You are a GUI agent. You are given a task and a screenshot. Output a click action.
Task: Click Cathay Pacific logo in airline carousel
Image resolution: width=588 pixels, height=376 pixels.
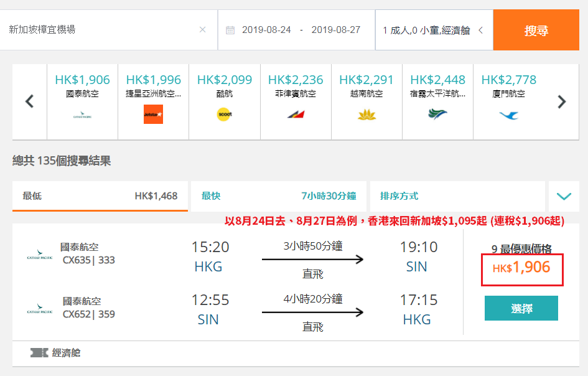pos(83,115)
